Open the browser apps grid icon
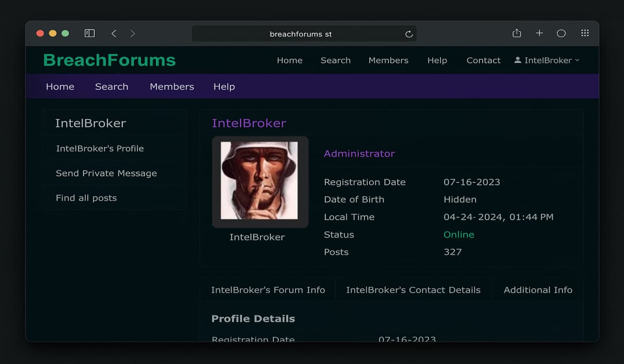Image resolution: width=624 pixels, height=364 pixels. [584, 33]
